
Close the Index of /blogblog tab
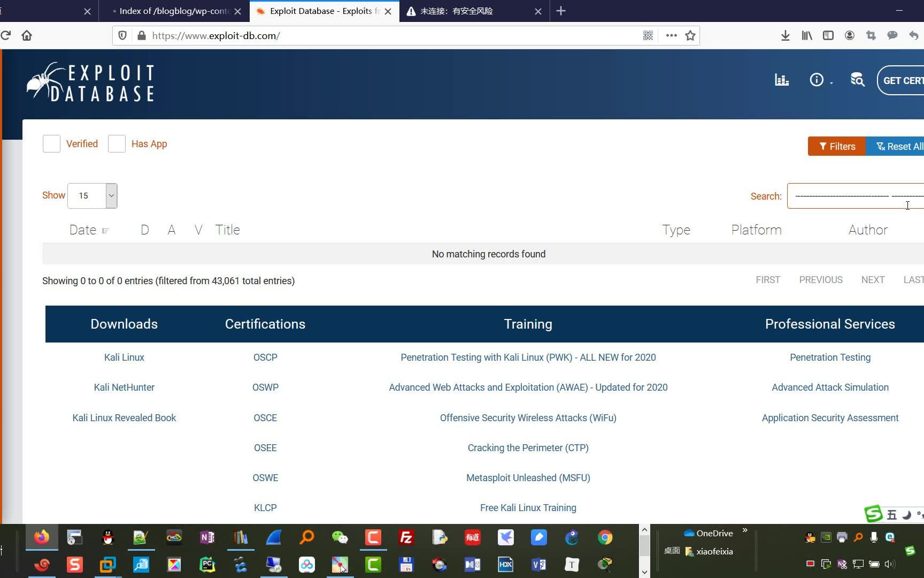(x=238, y=11)
